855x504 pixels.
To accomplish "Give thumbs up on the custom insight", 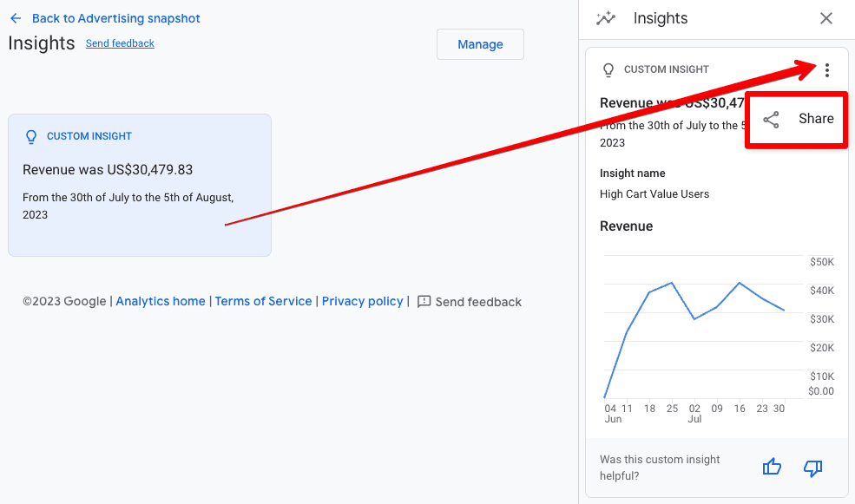I will point(772,466).
